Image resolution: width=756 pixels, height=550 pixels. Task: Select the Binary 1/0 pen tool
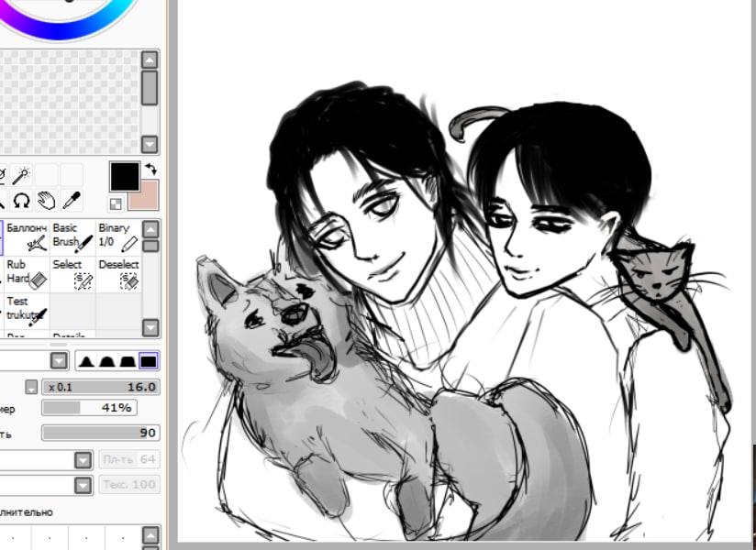119,236
